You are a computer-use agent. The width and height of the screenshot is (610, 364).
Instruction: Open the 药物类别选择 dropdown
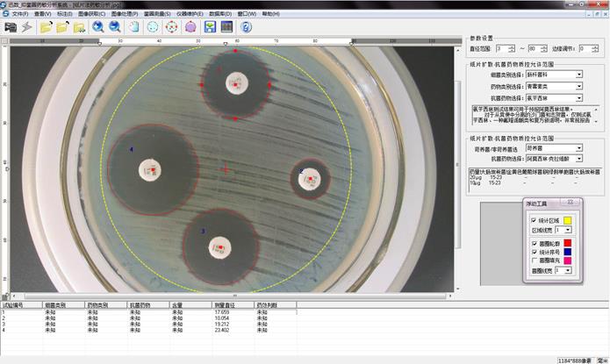[579, 86]
